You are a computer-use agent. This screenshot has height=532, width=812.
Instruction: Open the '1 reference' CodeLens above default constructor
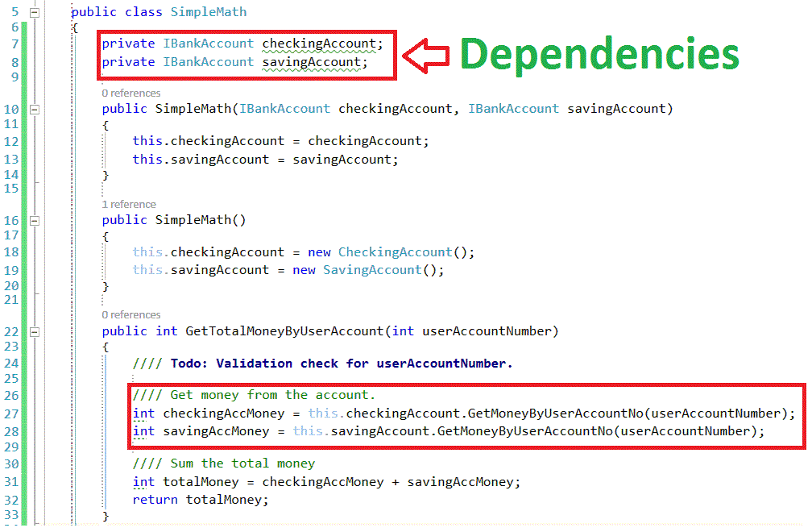click(127, 204)
